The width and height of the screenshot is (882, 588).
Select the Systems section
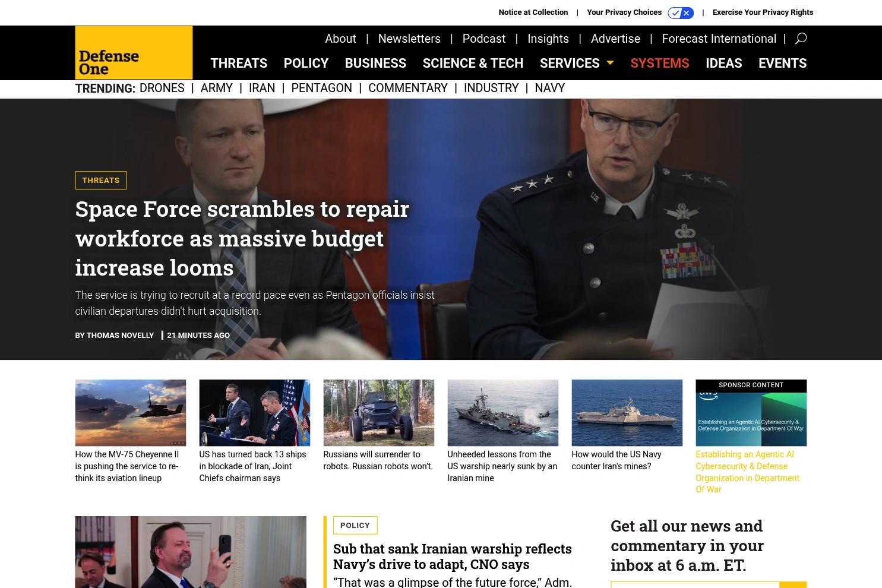[x=659, y=63]
